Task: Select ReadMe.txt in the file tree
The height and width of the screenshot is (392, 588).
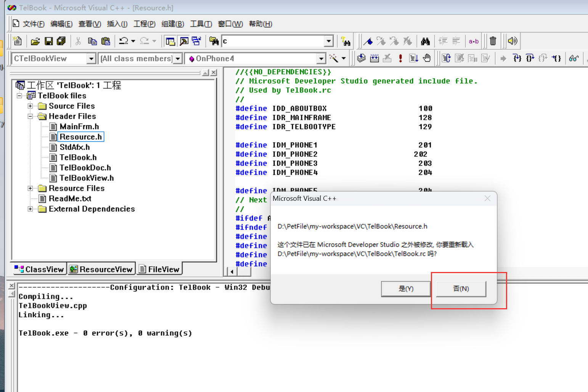Action: (70, 198)
